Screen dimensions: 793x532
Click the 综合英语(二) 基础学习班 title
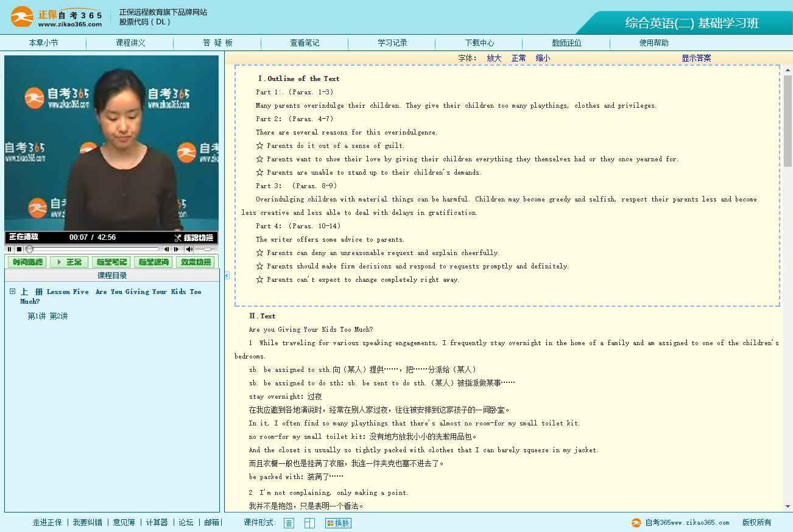coord(692,23)
